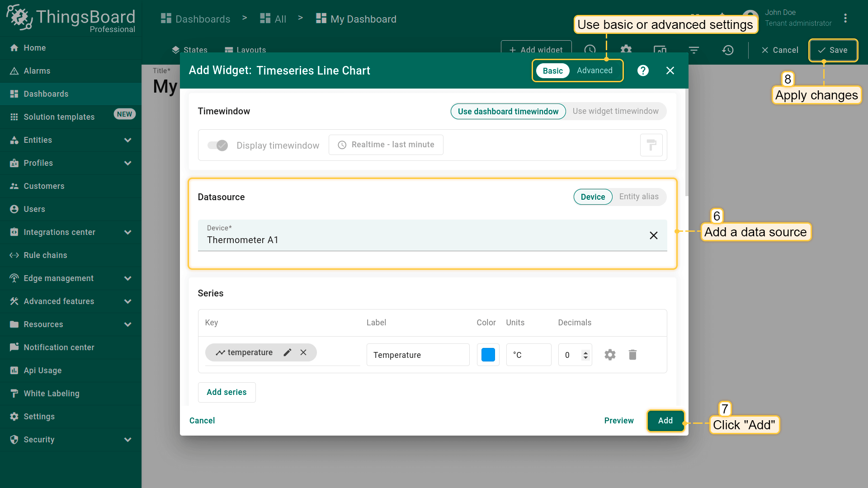Edit the temperature key with pencil
Screen dimensions: 868x488
pyautogui.click(x=288, y=352)
